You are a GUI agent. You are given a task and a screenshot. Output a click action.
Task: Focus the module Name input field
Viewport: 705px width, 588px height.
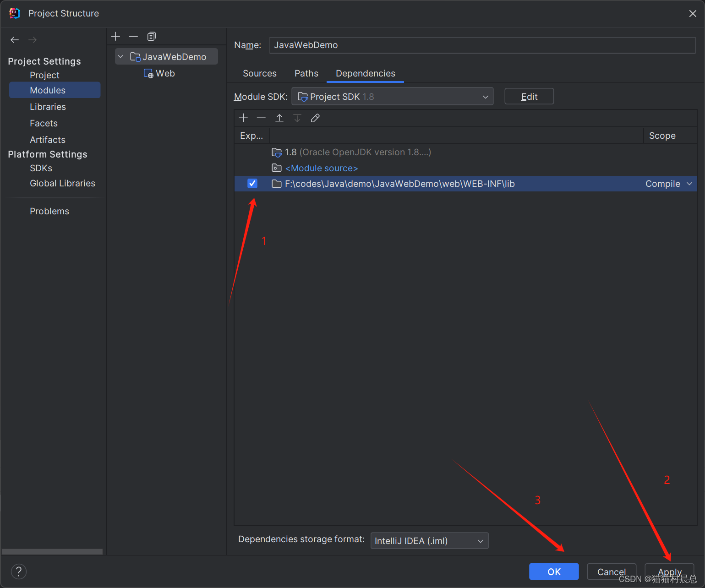point(482,45)
